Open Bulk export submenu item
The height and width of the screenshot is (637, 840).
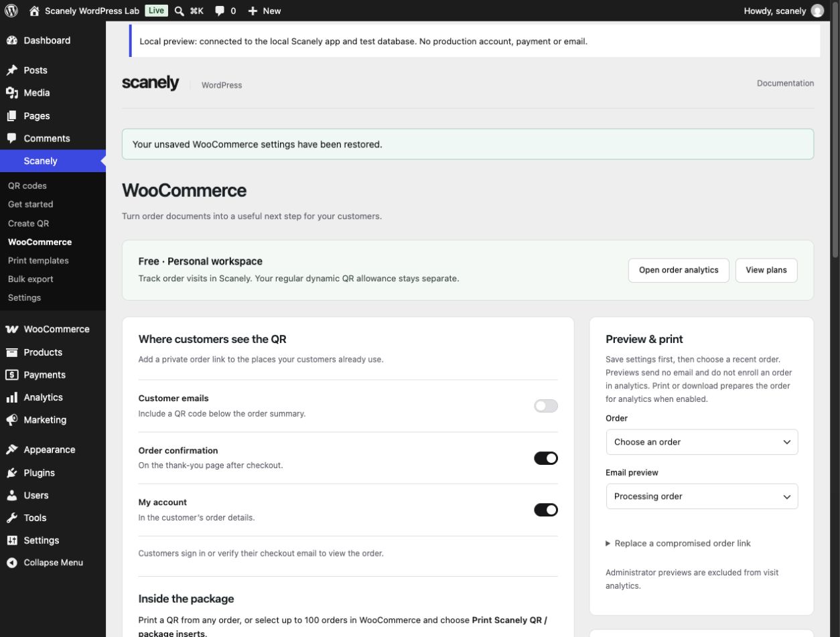pos(30,279)
